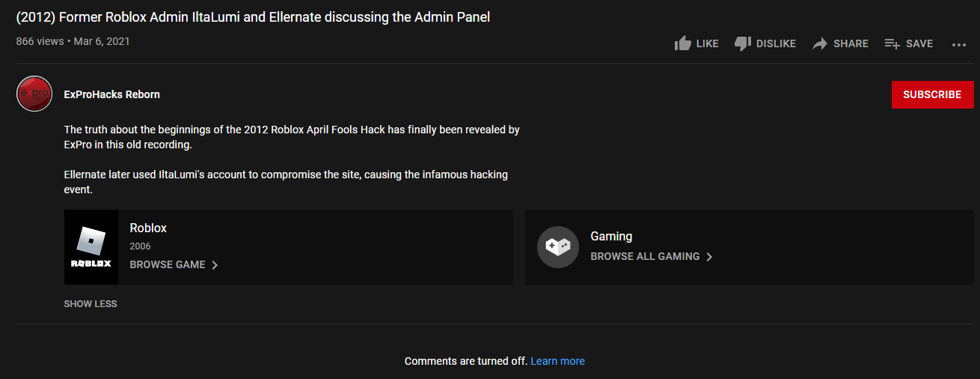
Task: Subscribe to ExProHacks Reborn channel
Action: [931, 94]
